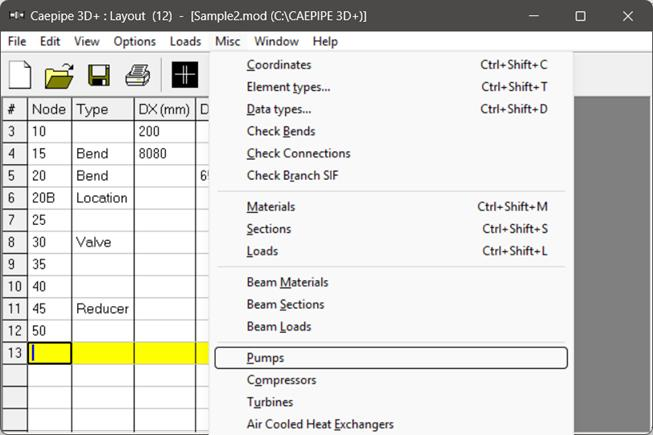The image size is (653, 435).
Task: Choose Turbines from the menu
Action: coord(391,402)
